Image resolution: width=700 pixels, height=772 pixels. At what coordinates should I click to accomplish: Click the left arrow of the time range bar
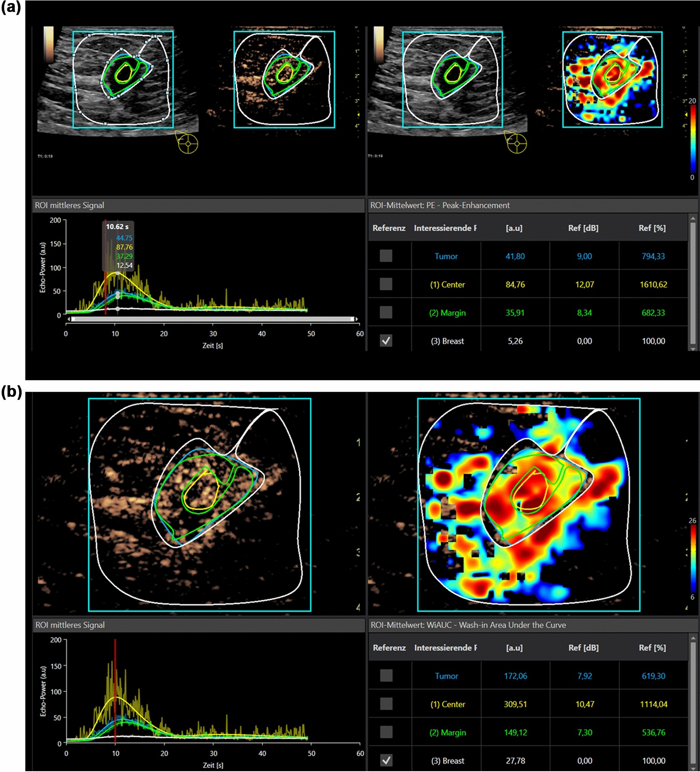(69, 319)
